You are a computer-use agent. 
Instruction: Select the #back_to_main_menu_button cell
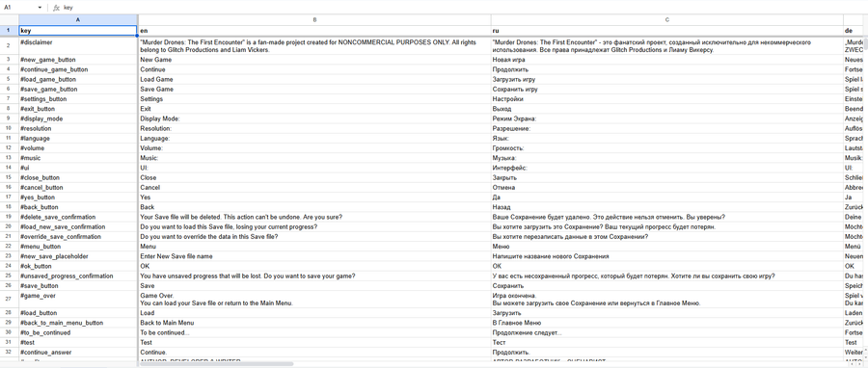coord(78,323)
